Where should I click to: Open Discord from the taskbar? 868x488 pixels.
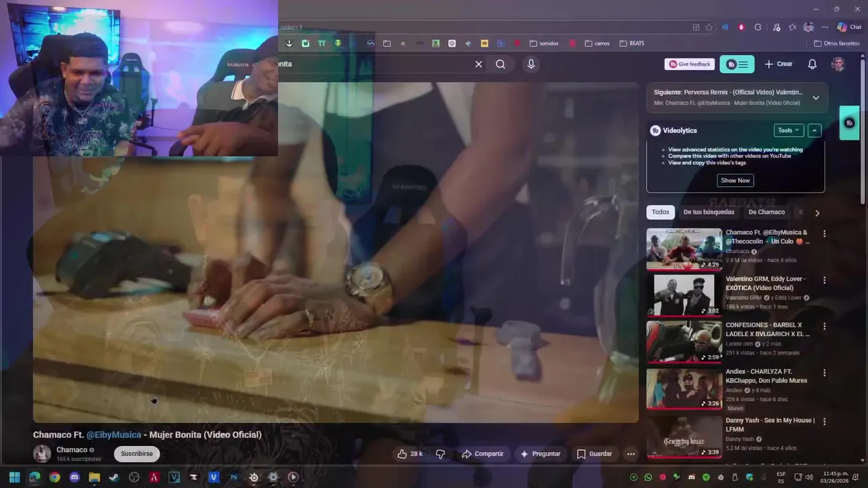point(75,477)
